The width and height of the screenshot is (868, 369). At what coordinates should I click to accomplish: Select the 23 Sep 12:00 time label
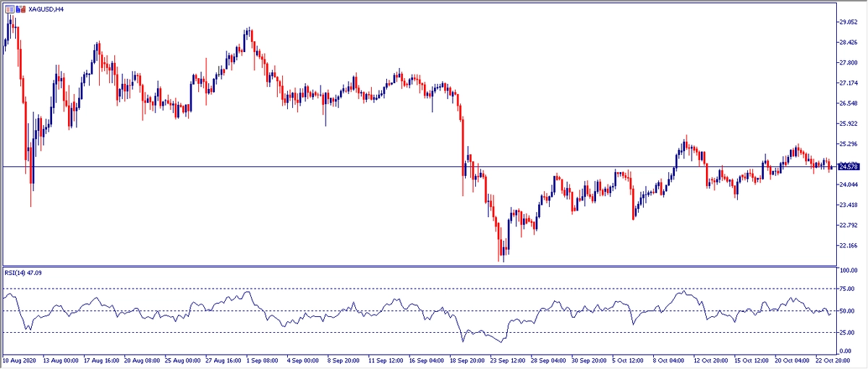pos(509,359)
